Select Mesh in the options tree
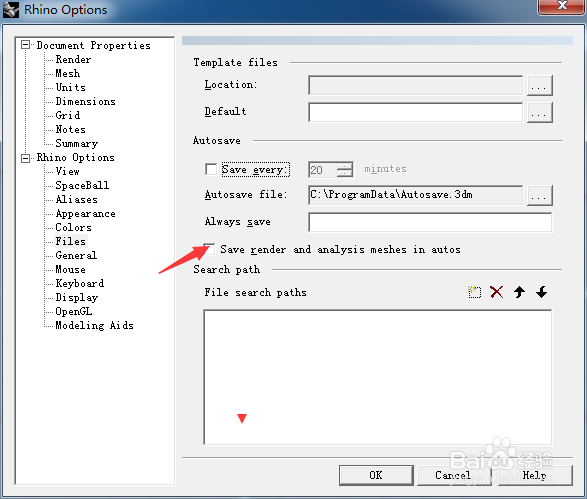587x499 pixels. coord(68,73)
